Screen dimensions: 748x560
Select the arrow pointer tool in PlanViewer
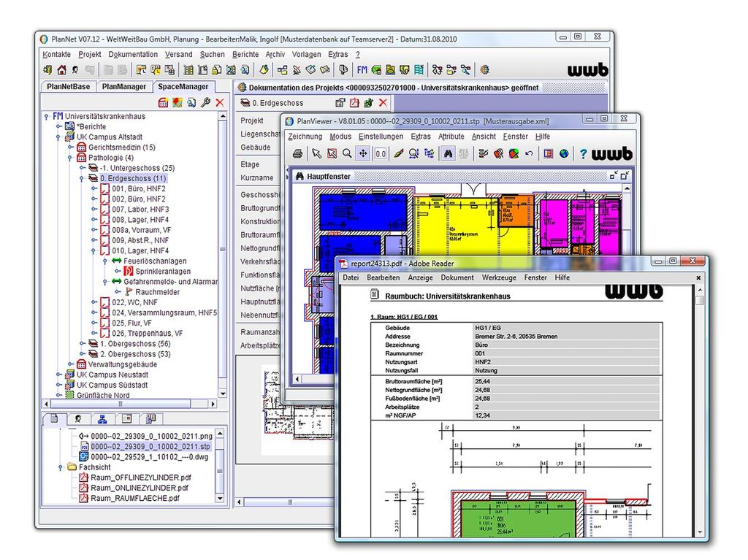tap(317, 153)
